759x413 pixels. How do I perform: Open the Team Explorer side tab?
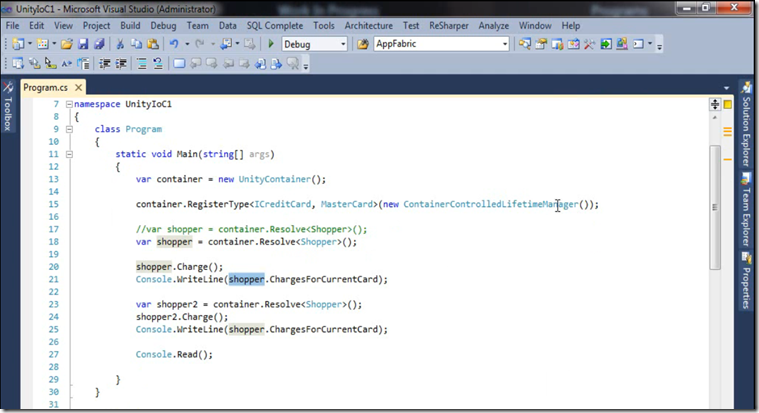pos(746,210)
